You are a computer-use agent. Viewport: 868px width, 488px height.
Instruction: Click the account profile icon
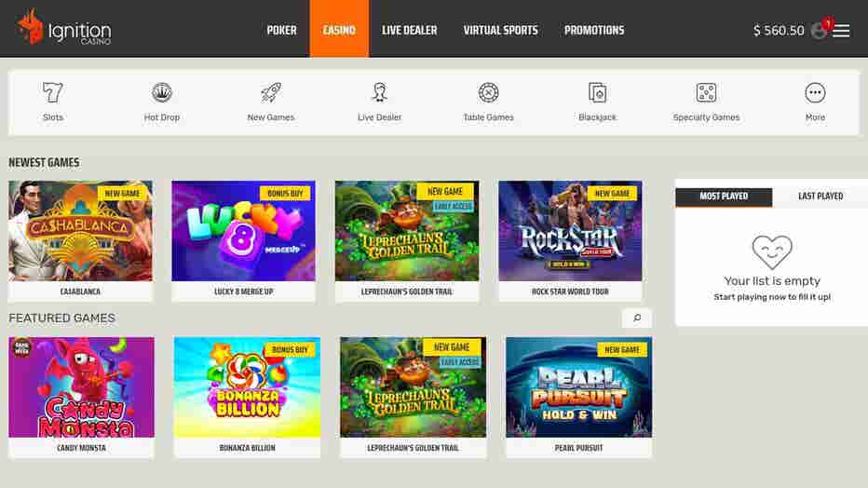819,31
